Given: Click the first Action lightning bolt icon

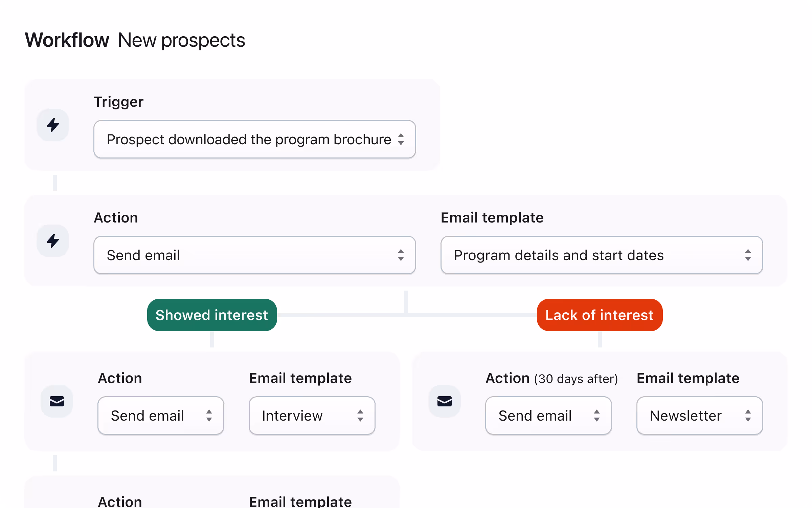Looking at the screenshot, I should [53, 241].
